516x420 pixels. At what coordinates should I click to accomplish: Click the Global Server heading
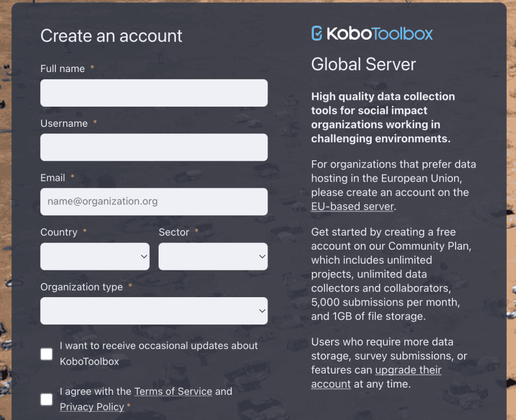pyautogui.click(x=364, y=64)
